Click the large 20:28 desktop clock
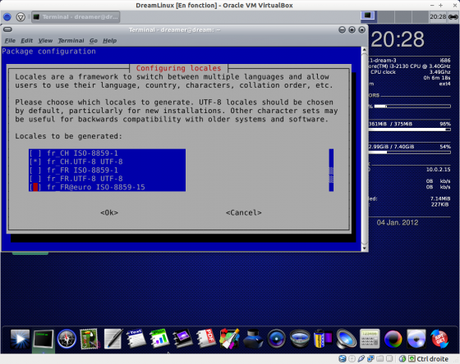 [398, 39]
